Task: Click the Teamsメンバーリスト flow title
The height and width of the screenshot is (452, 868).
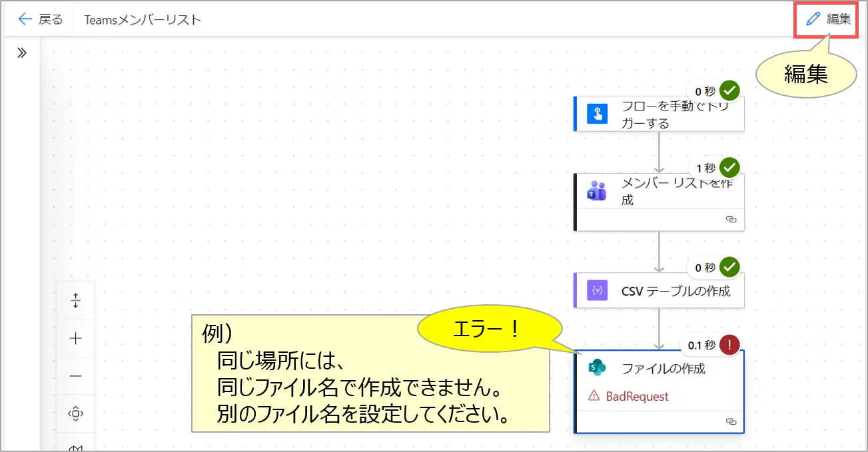Action: click(143, 19)
